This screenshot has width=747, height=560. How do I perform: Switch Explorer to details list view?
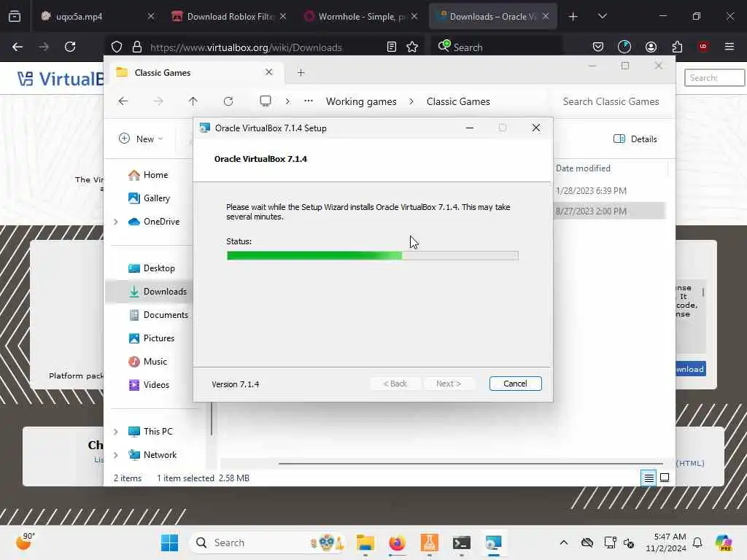click(649, 478)
